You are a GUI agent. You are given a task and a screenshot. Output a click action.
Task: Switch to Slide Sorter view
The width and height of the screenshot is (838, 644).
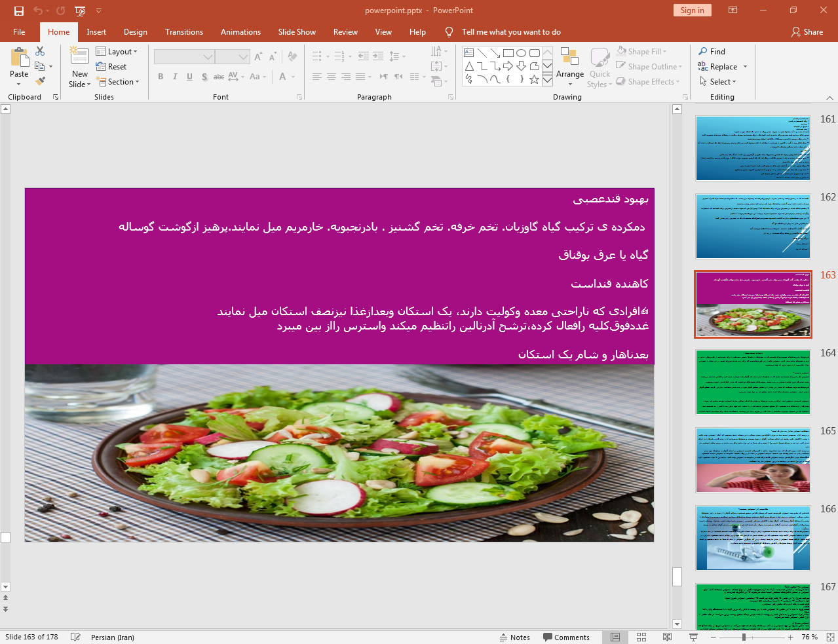641,637
